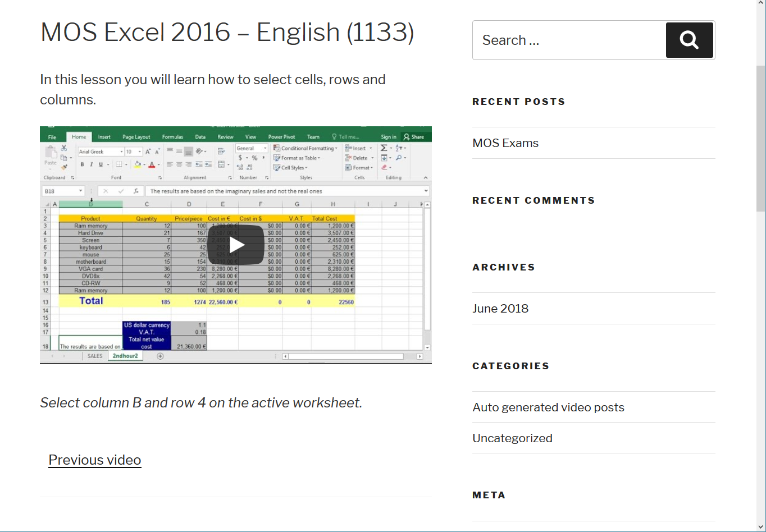Image resolution: width=766 pixels, height=532 pixels.
Task: Click the Format Painter brush in the video's ribbon
Action: [x=64, y=167]
